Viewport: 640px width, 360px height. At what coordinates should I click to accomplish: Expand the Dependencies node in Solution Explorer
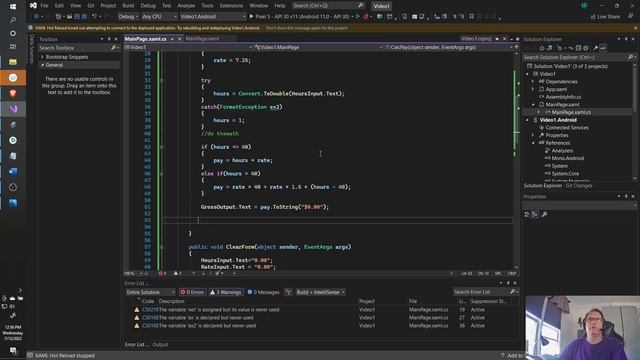pyautogui.click(x=533, y=82)
